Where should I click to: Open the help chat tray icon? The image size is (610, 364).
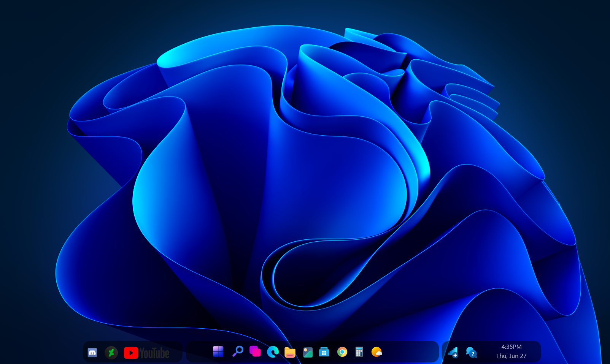(471, 353)
